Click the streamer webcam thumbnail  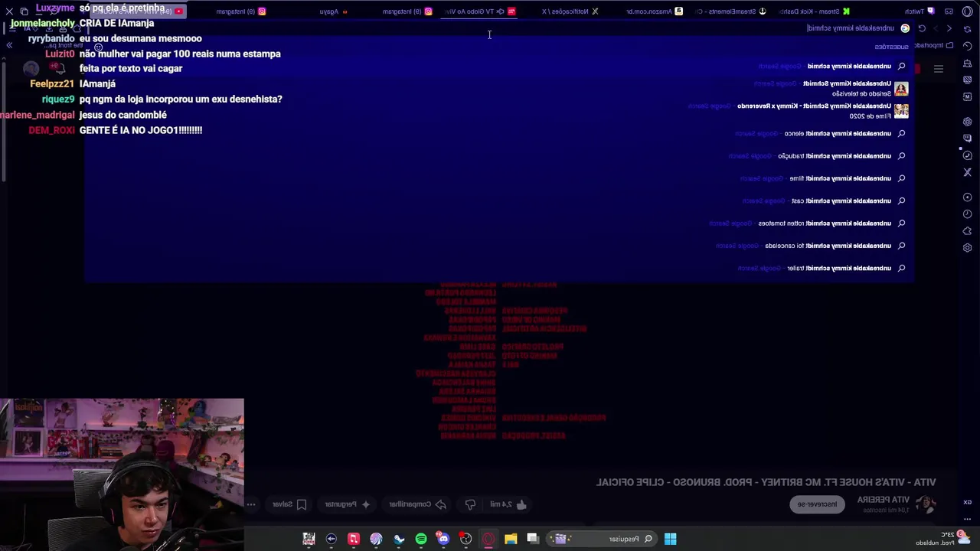(122, 474)
